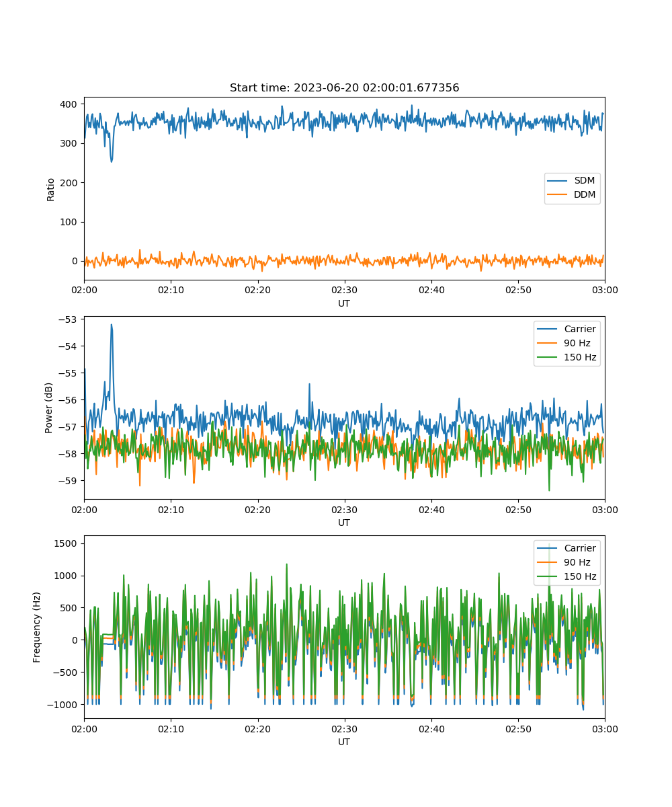This screenshot has width=672, height=807.
Task: Select 90 Hz in the Power plot legend
Action: [x=577, y=343]
